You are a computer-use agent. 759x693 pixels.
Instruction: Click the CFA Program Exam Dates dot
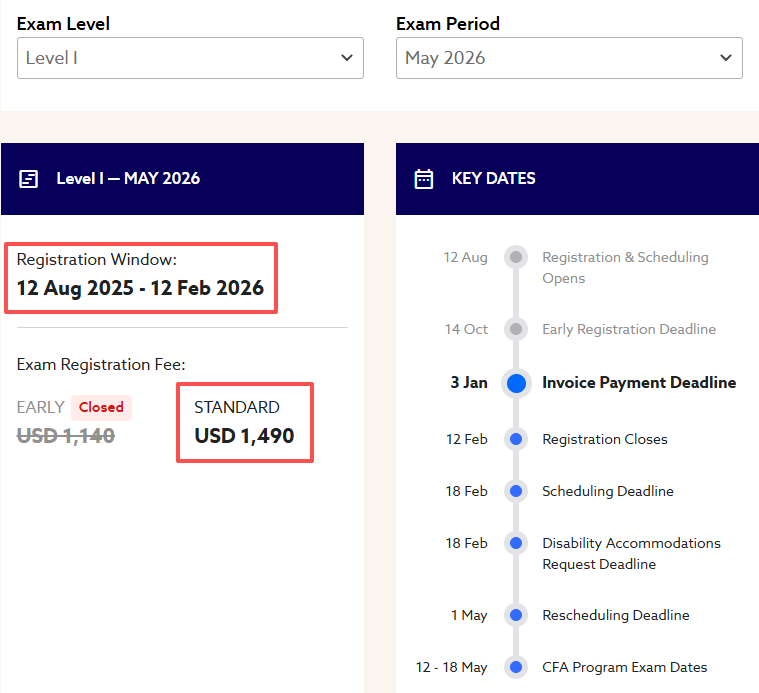(516, 667)
